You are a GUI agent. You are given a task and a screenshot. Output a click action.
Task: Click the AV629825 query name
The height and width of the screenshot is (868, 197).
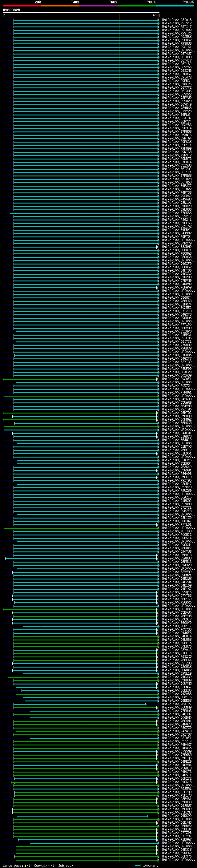11,10
